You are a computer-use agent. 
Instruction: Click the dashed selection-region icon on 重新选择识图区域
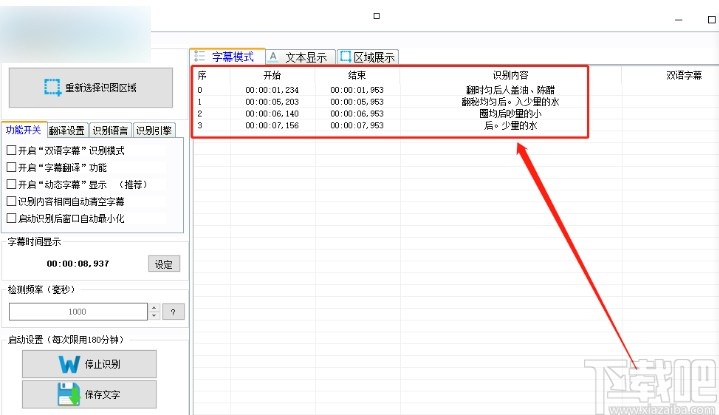52,87
